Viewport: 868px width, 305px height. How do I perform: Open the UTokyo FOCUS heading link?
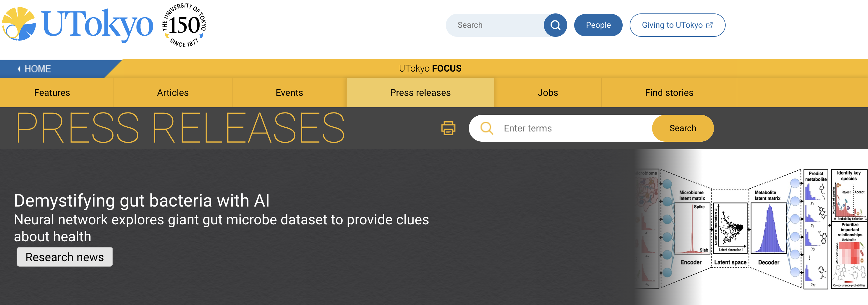tap(430, 68)
